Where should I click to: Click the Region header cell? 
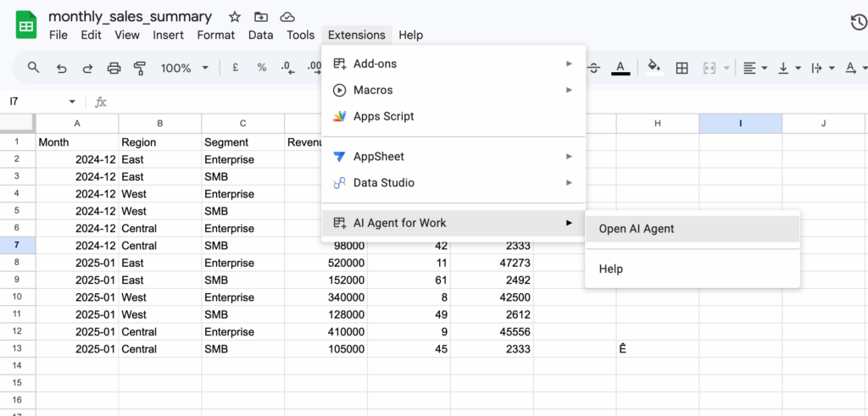point(160,142)
